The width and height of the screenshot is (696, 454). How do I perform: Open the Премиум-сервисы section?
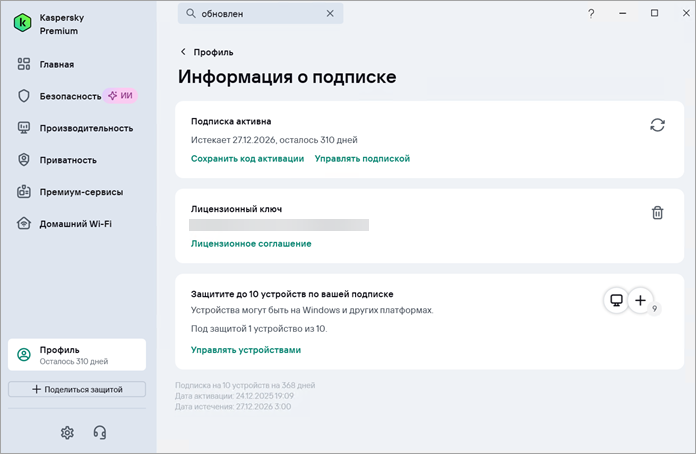(81, 192)
